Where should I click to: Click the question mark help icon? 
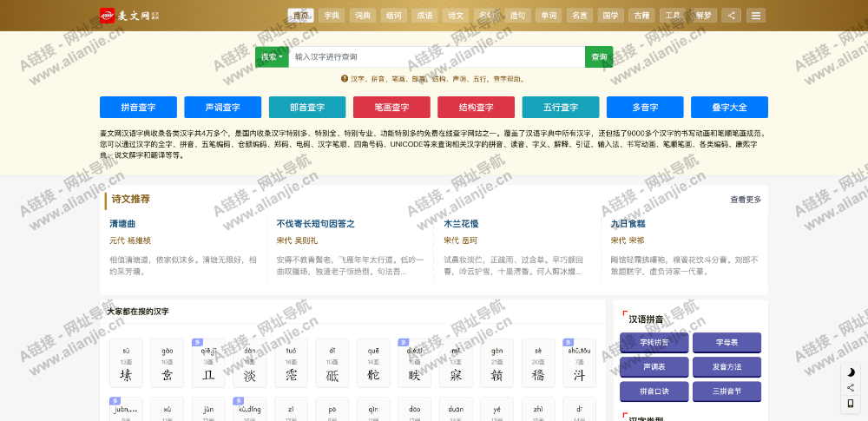[x=345, y=79]
